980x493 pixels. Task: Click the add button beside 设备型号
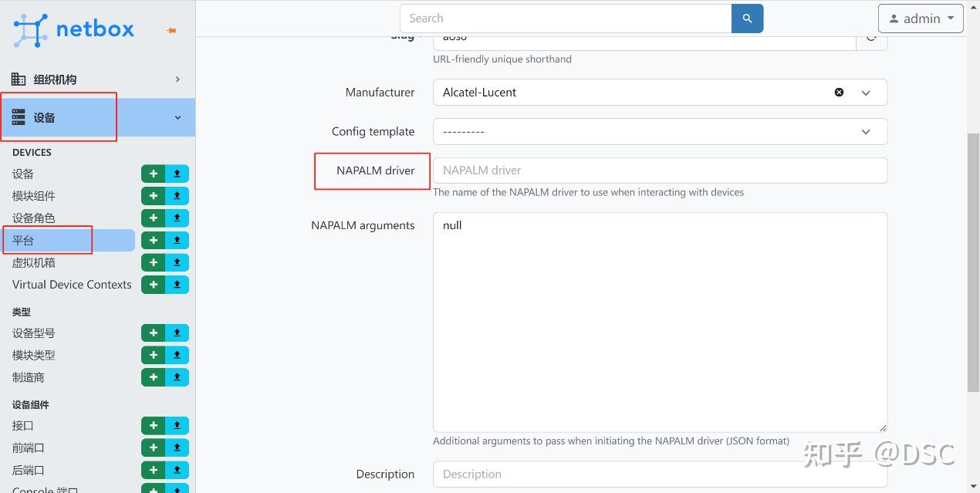tap(153, 333)
